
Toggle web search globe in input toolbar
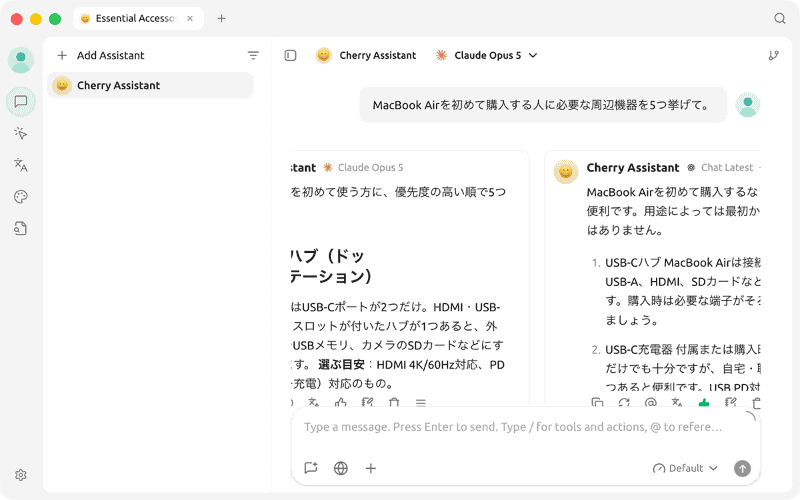341,468
